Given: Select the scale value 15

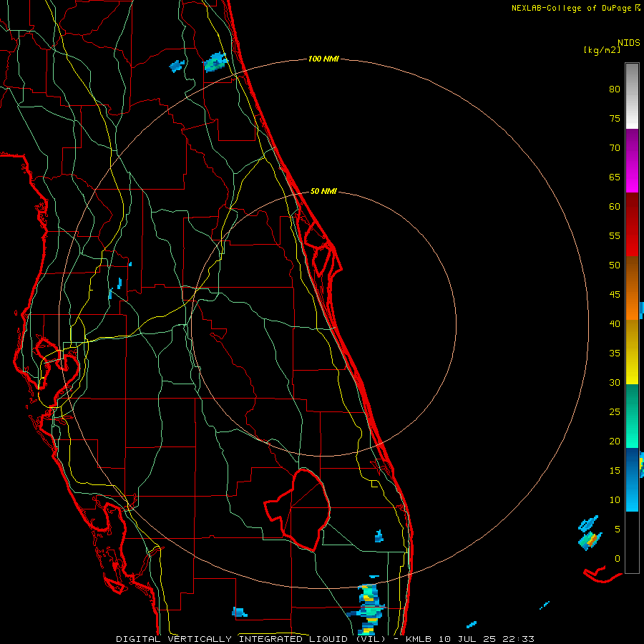Looking at the screenshot, I should (615, 470).
